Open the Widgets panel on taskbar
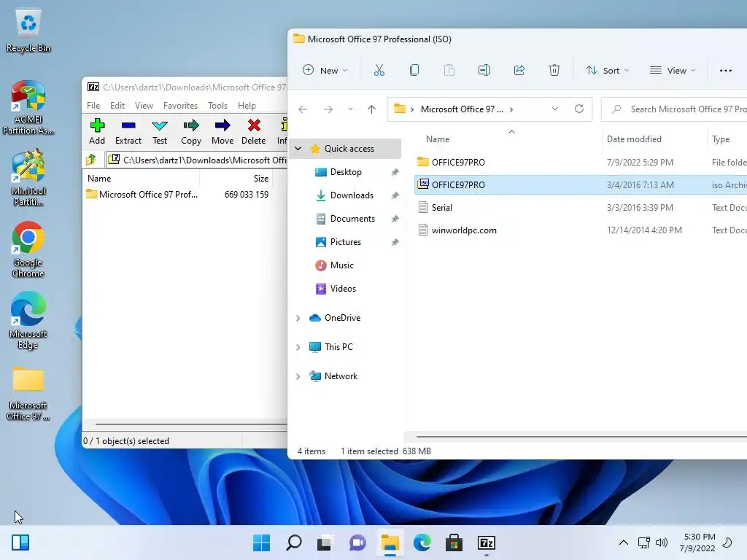This screenshot has height=560, width=747. [x=20, y=542]
